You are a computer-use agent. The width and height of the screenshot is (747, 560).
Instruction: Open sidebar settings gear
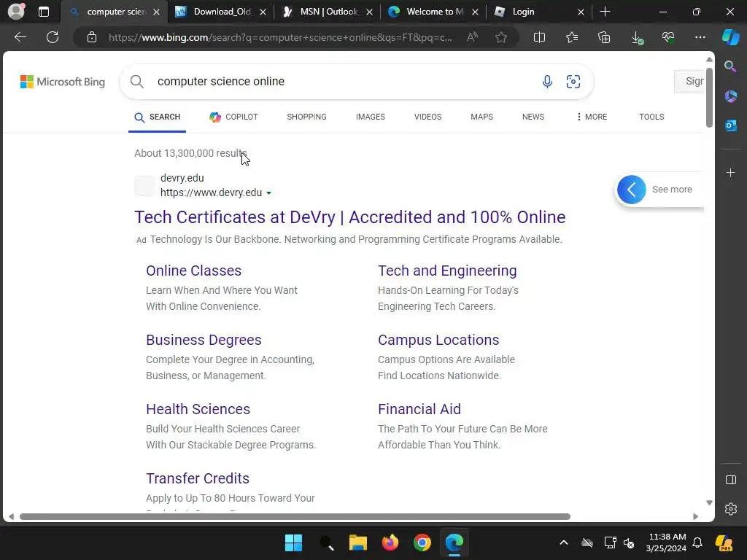click(731, 508)
